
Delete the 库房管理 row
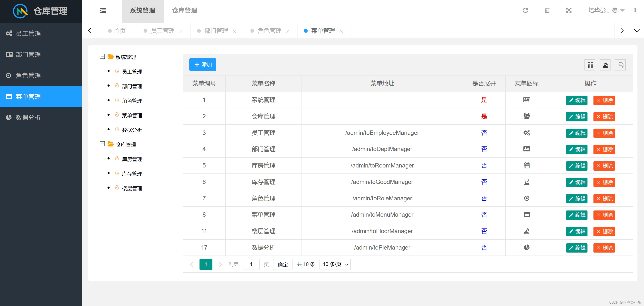[x=604, y=166]
